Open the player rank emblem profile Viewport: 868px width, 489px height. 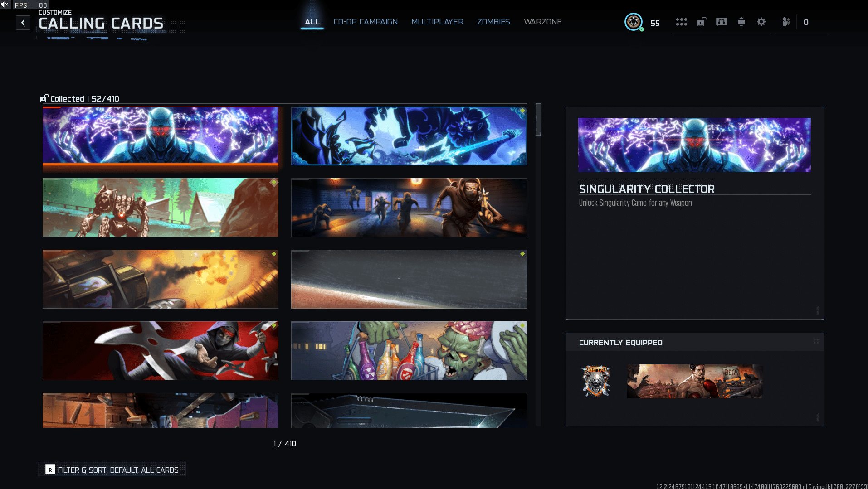[633, 22]
